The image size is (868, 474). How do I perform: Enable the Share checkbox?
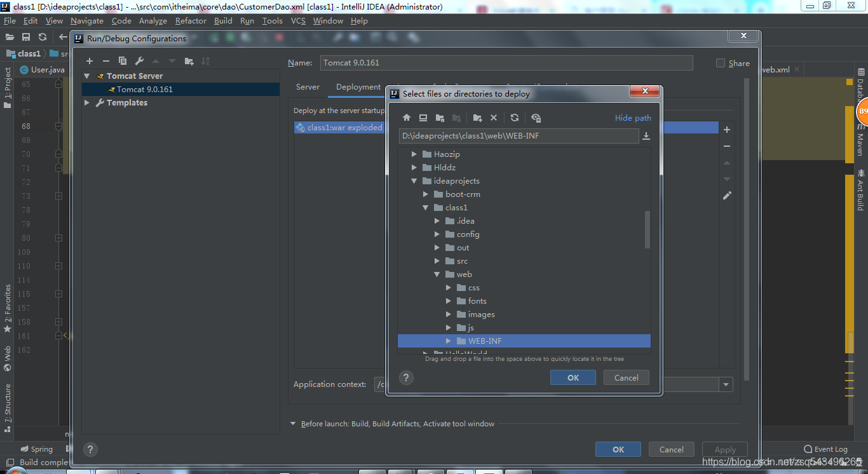(x=720, y=63)
